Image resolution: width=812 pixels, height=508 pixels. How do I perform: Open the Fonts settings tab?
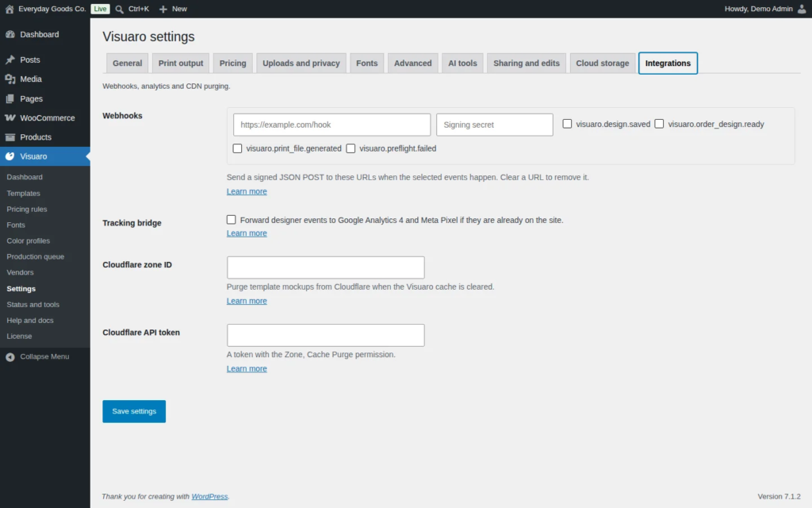[x=366, y=63]
